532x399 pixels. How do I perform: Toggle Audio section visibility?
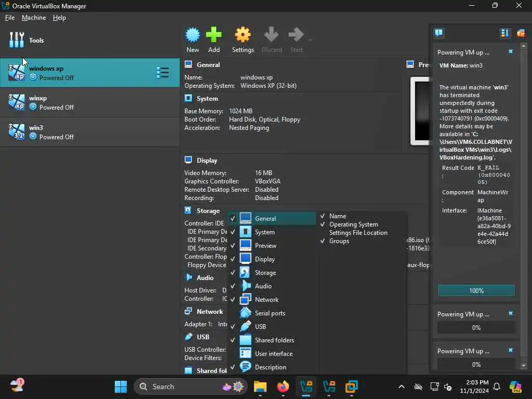[272, 286]
